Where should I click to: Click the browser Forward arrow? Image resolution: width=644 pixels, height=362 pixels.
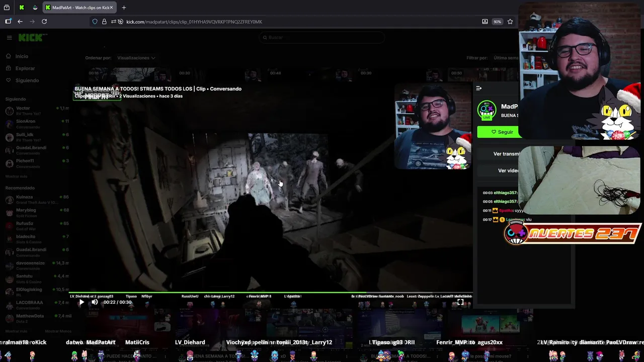click(x=32, y=22)
